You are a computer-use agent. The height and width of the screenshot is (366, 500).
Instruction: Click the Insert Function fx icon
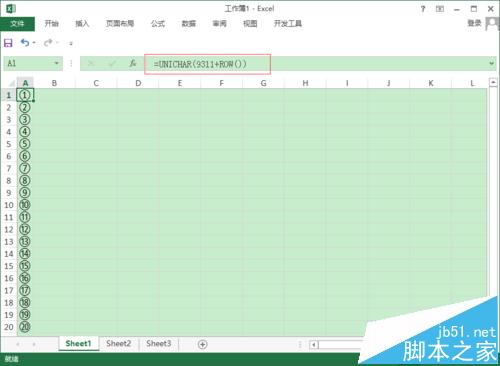pyautogui.click(x=133, y=63)
